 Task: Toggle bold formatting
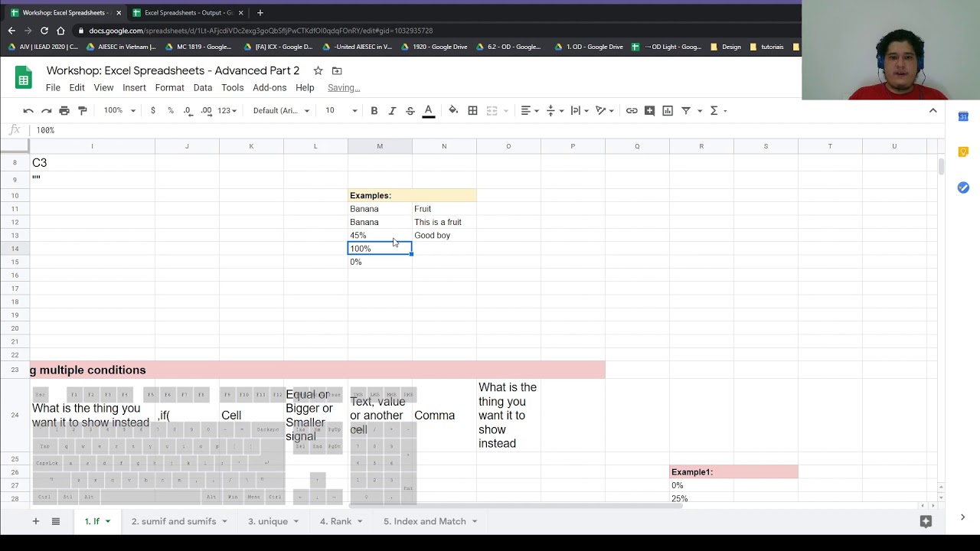[x=374, y=111]
